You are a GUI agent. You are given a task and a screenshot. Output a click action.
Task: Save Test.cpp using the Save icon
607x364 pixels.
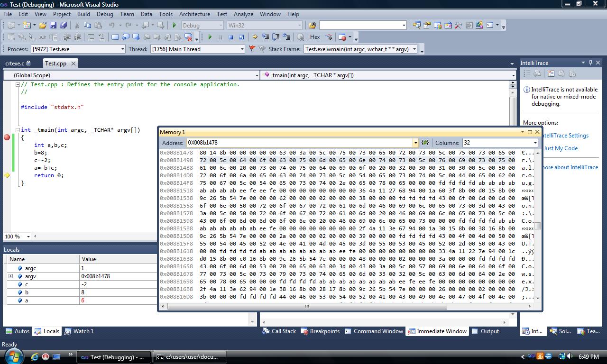[53, 25]
